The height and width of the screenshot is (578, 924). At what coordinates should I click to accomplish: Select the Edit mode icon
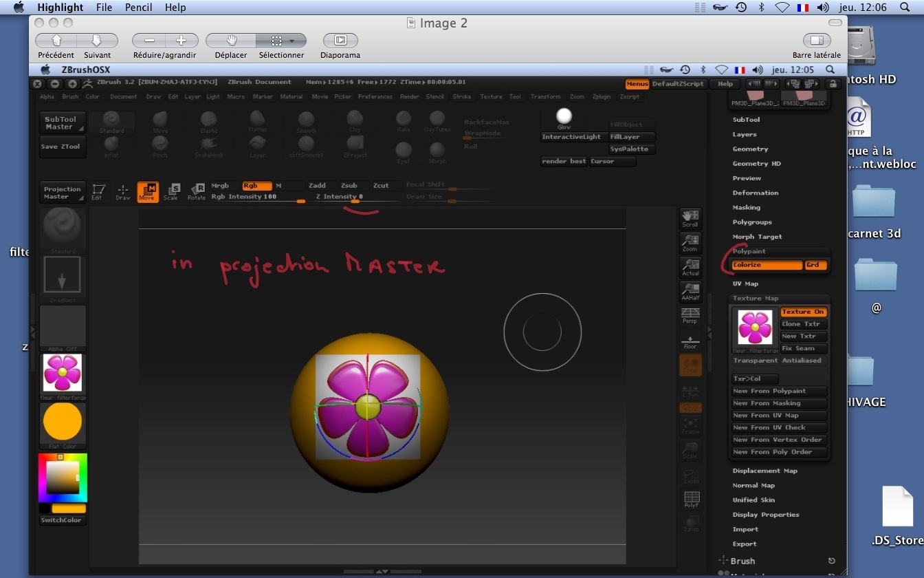coord(98,191)
